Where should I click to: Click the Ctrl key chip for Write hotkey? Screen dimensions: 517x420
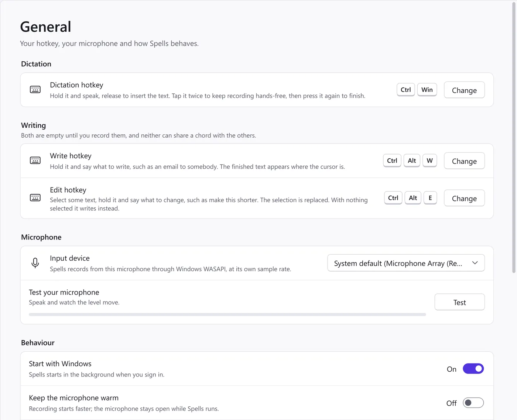392,161
